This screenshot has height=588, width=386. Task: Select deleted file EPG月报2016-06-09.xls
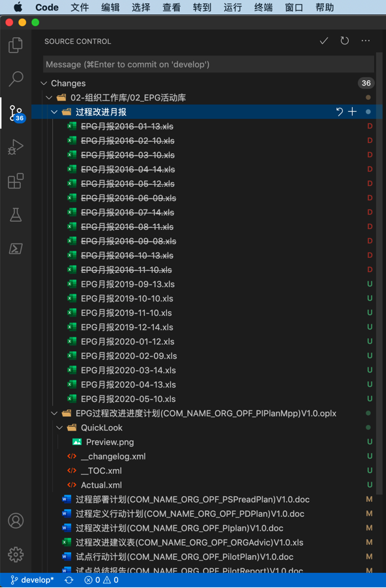(x=207, y=198)
